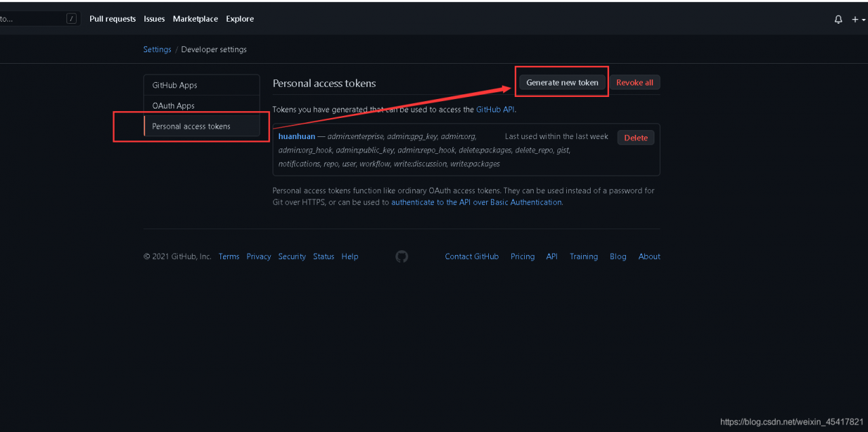Open the Status footer link
This screenshot has width=868, height=432.
tap(323, 256)
